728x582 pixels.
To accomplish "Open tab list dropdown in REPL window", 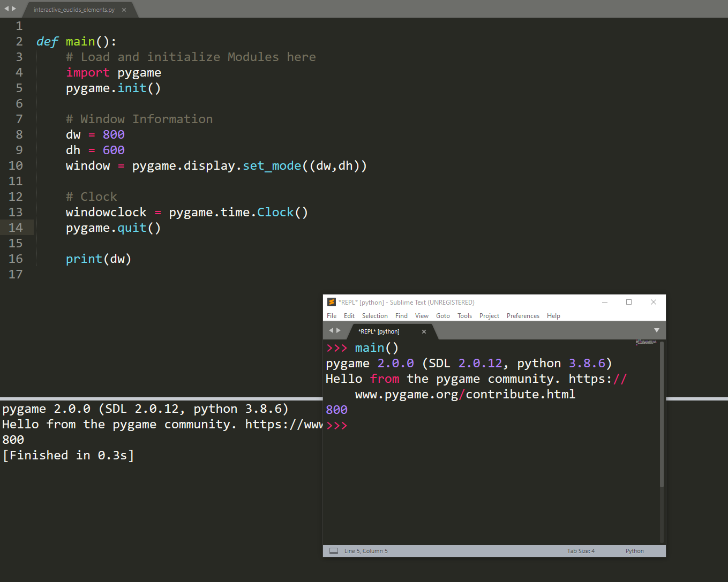I will pos(656,330).
